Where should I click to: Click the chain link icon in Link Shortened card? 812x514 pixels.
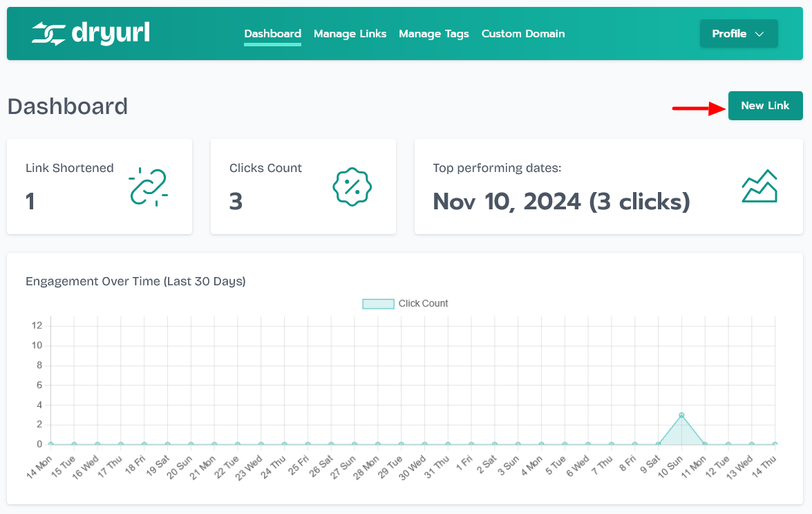coord(148,187)
